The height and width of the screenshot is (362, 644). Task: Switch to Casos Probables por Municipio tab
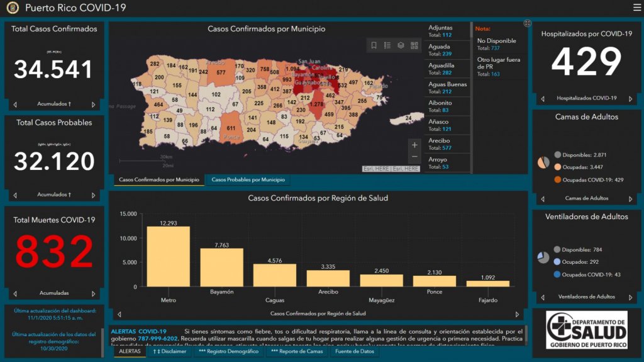coord(248,180)
